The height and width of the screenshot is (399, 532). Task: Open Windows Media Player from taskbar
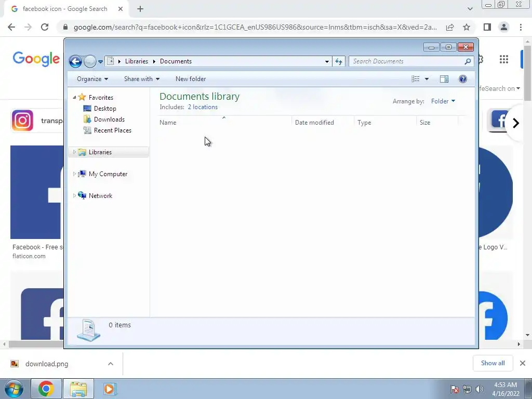[110, 389]
